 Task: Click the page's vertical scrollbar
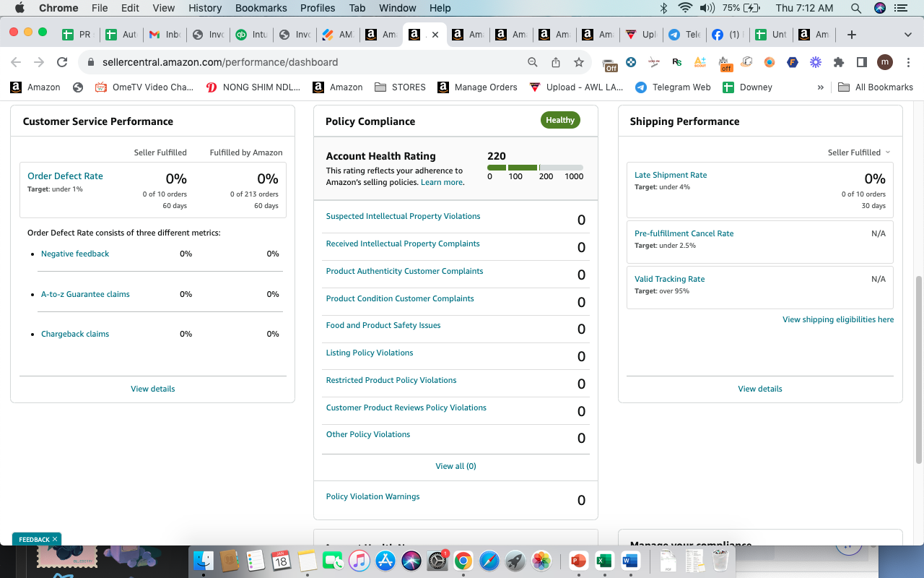(x=919, y=368)
